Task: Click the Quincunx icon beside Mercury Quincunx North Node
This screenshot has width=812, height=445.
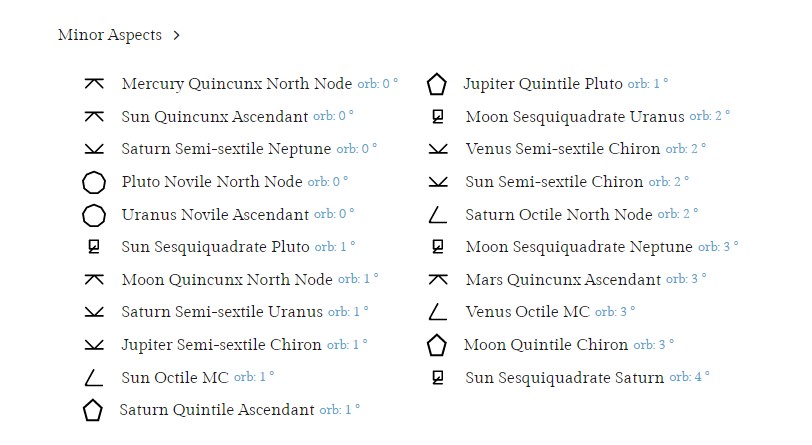Action: coord(94,83)
